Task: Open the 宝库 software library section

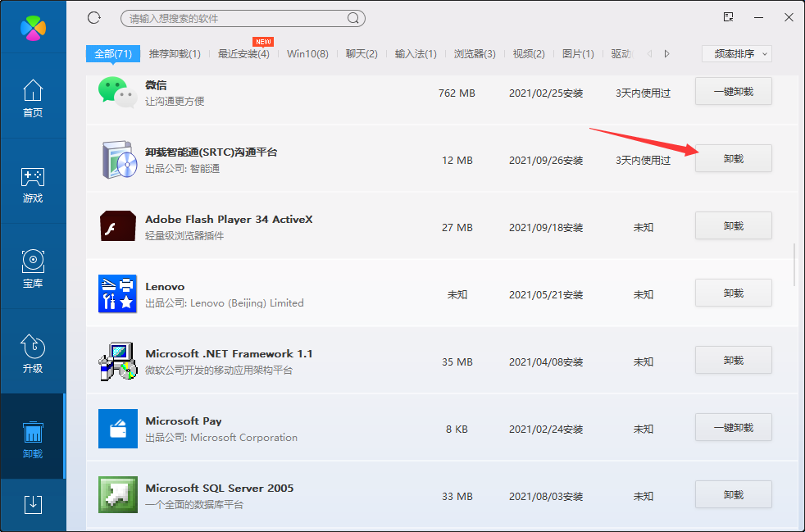Action: 33,269
